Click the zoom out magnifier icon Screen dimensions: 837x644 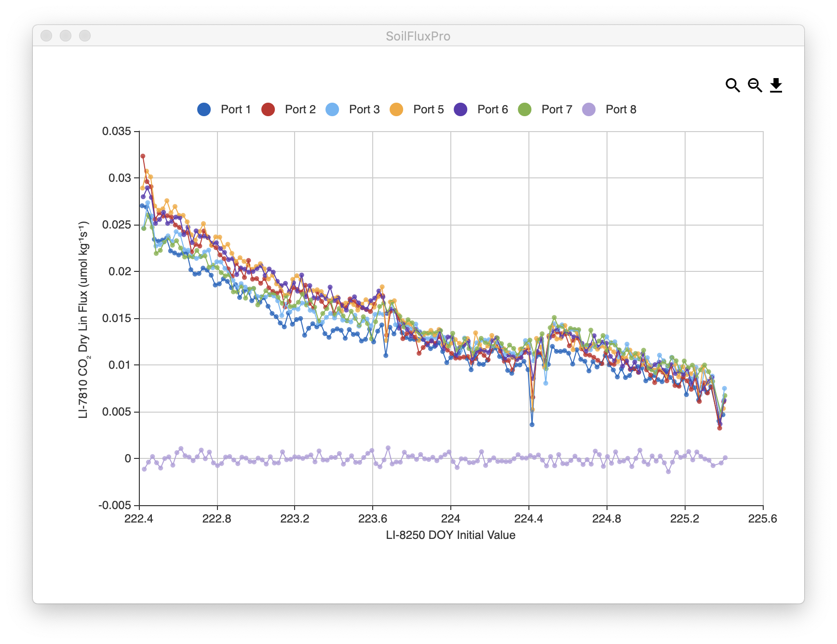(x=755, y=85)
